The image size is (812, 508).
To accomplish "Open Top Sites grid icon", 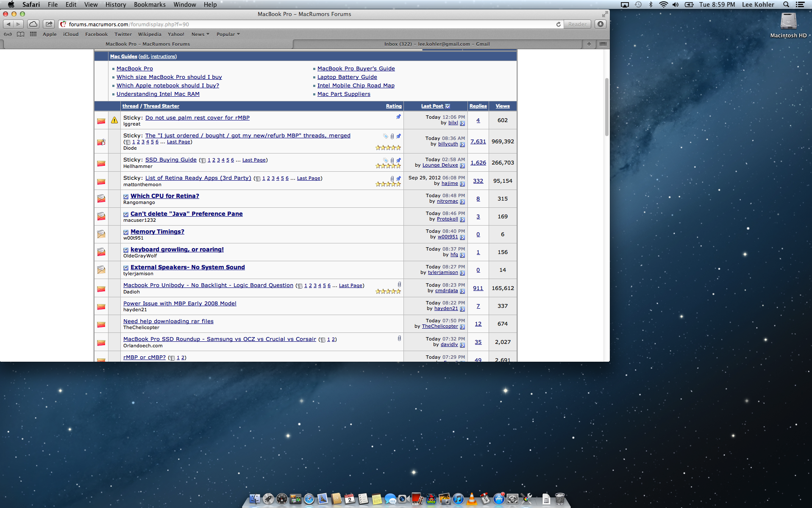I will [33, 34].
